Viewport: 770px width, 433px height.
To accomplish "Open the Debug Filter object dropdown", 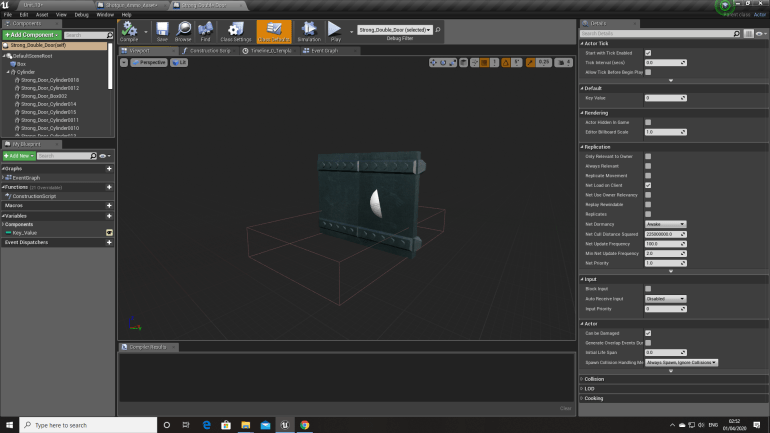I will (395, 30).
